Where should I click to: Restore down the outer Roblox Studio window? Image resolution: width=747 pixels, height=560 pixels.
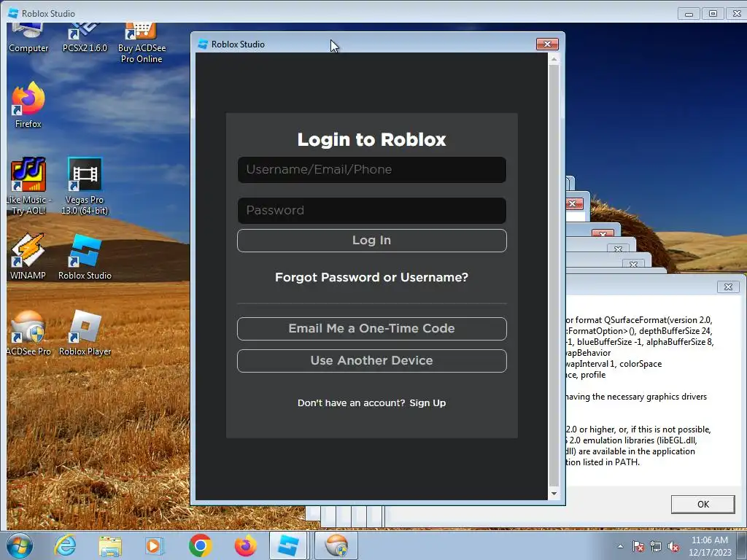713,13
